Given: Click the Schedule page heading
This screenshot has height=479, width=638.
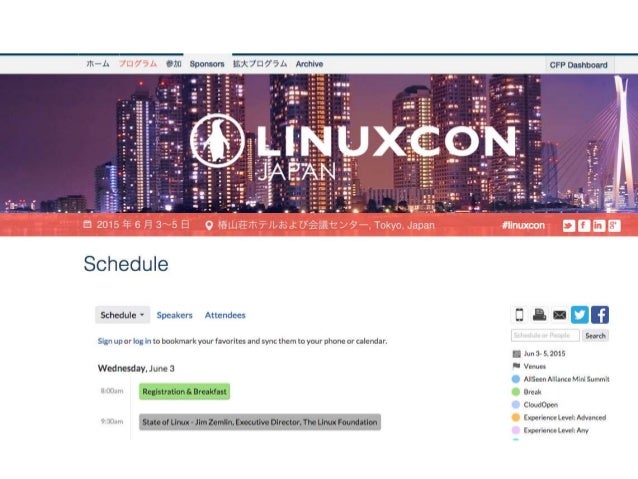Looking at the screenshot, I should [x=126, y=264].
